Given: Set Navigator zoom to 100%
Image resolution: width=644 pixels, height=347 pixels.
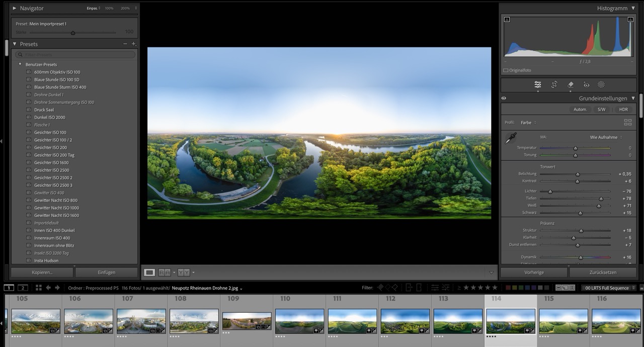Looking at the screenshot, I should click(x=109, y=8).
